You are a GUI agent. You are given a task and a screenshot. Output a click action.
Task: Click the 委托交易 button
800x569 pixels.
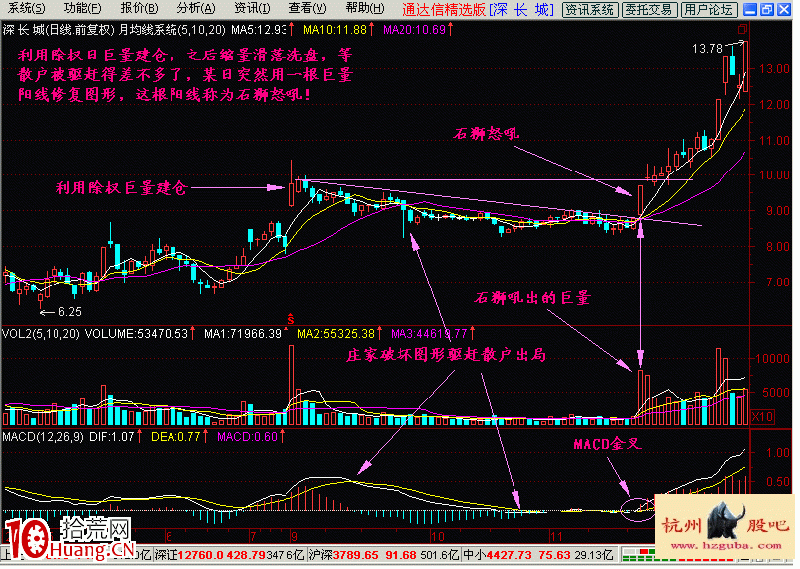650,10
